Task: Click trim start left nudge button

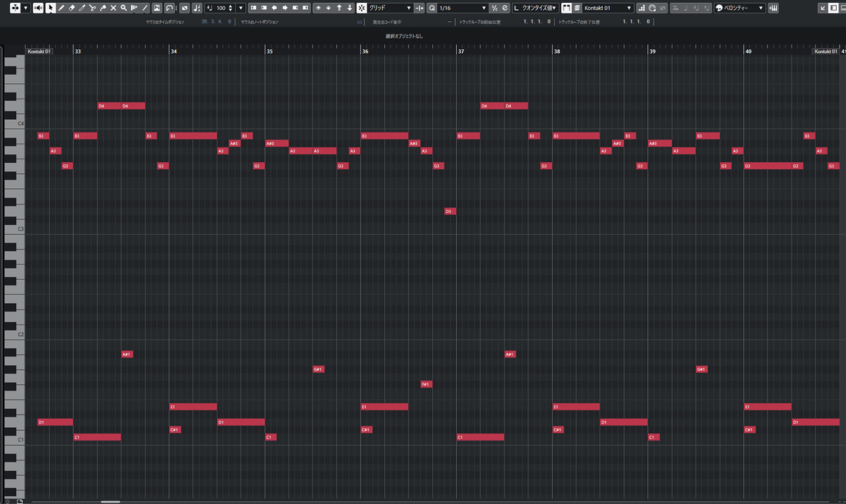Action: coord(253,8)
